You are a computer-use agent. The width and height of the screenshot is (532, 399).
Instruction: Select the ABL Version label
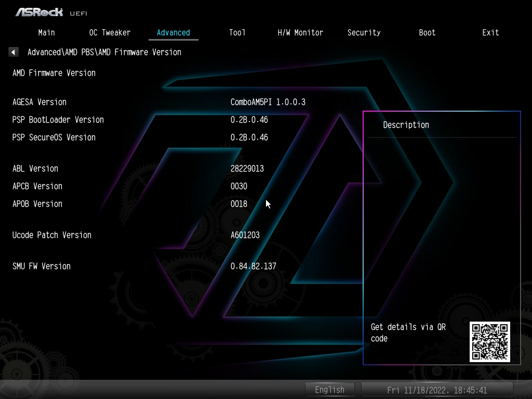35,169
